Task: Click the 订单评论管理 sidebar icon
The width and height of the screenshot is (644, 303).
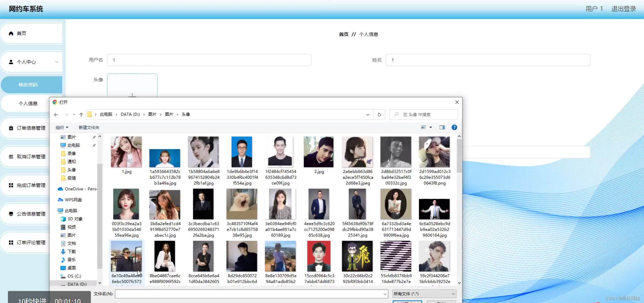Action: pos(11,242)
